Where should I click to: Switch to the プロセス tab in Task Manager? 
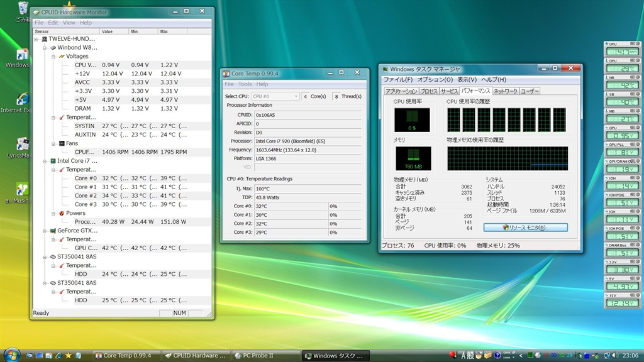point(429,91)
